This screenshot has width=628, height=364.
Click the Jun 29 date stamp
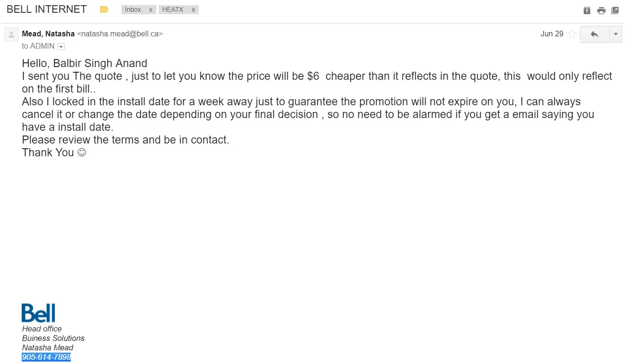(x=552, y=34)
